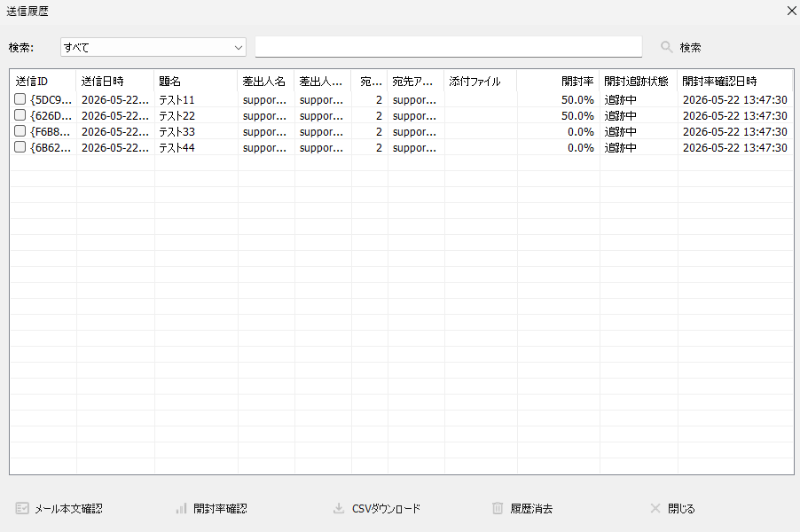This screenshot has height=532, width=800.
Task: Click the search keyword input field
Action: tap(449, 46)
